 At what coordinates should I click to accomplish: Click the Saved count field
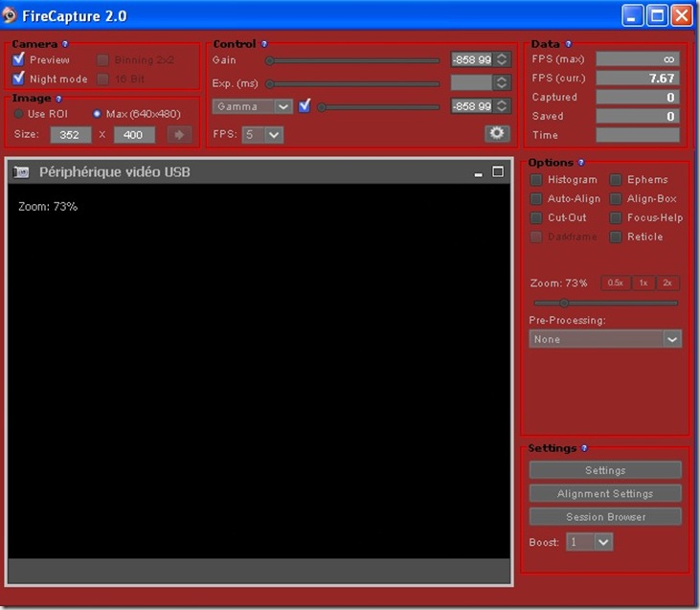tap(638, 116)
